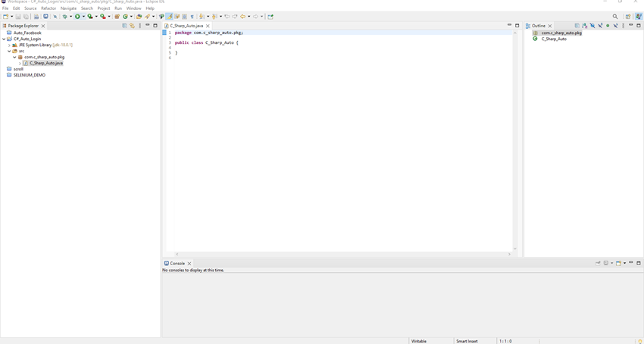Open the Coverage dropdown arrow
The image size is (644, 344).
click(96, 17)
